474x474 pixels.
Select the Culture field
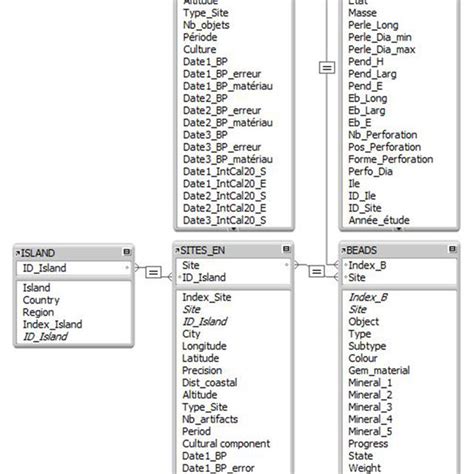(x=200, y=49)
